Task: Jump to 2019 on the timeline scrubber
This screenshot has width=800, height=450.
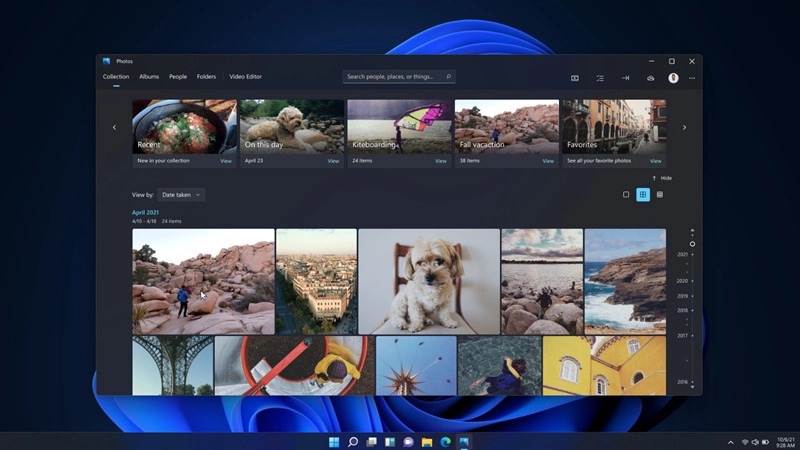Action: coord(682,296)
